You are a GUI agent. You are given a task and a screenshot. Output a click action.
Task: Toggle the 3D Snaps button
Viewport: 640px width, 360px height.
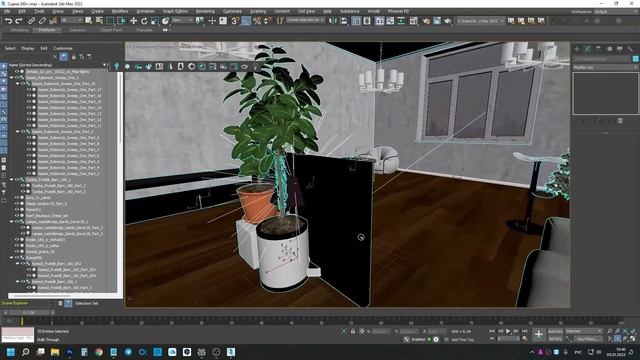(235, 20)
